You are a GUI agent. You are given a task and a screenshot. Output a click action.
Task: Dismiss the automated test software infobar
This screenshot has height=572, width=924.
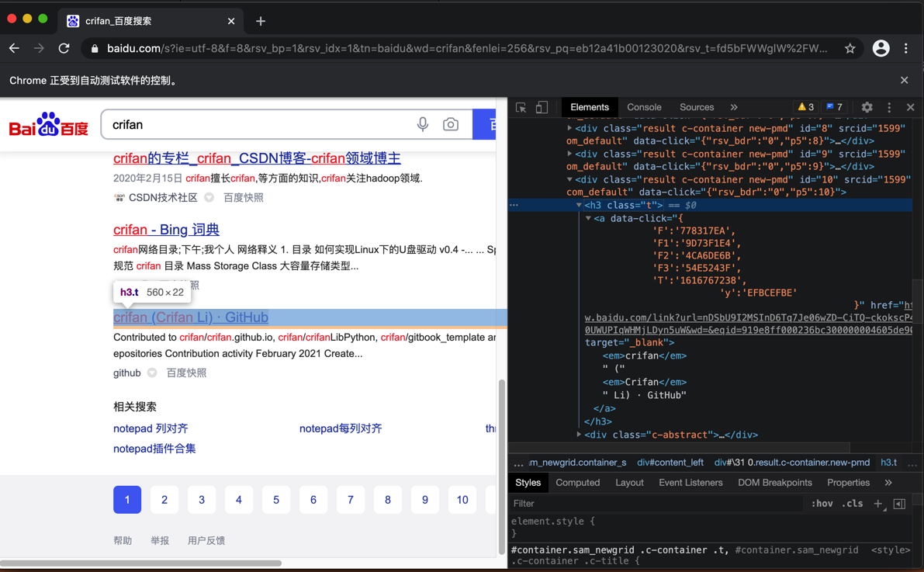tap(904, 80)
